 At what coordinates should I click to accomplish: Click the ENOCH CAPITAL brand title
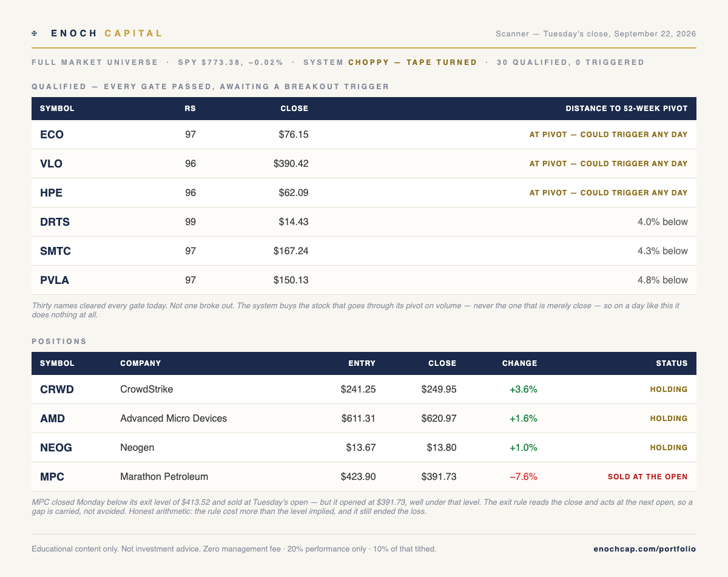(x=107, y=33)
